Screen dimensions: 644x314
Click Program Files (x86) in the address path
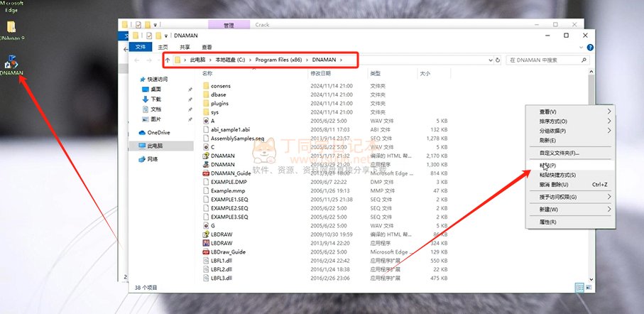278,60
